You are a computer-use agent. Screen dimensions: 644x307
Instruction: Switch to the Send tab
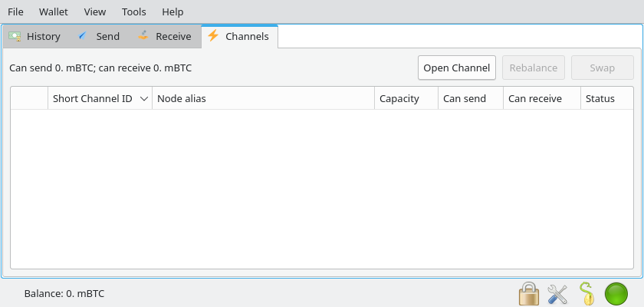pyautogui.click(x=99, y=36)
